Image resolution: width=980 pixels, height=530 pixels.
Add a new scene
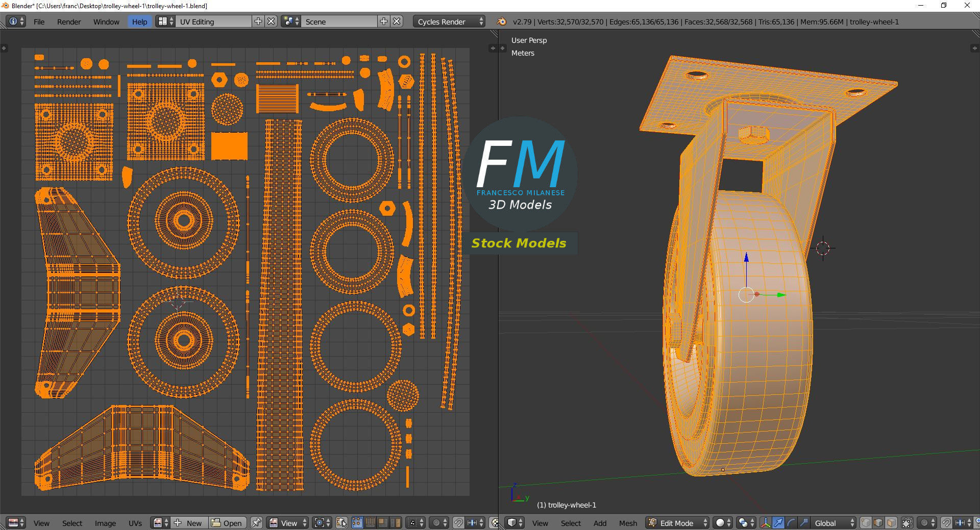[x=384, y=21]
